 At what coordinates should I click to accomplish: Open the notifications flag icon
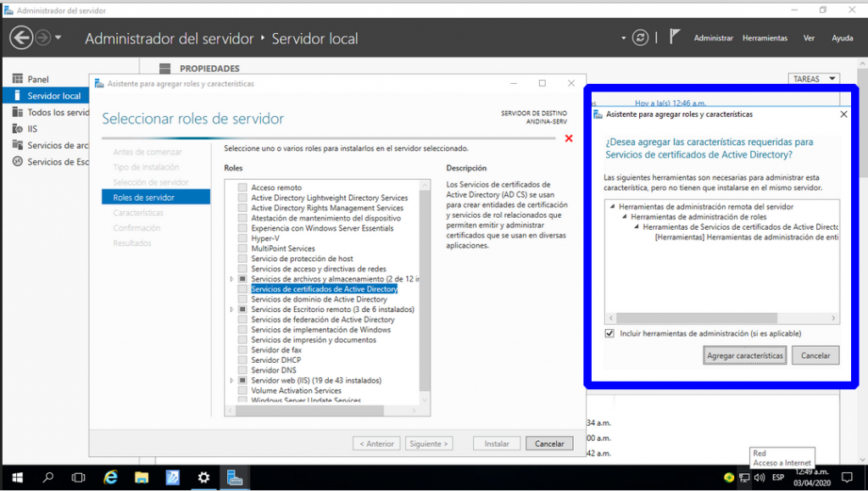(x=674, y=36)
